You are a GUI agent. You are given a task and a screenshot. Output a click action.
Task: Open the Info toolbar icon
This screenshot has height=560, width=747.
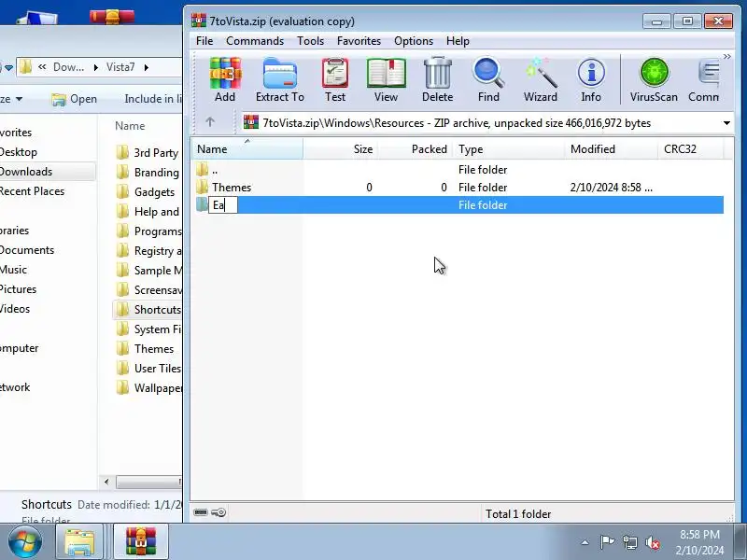(591, 80)
